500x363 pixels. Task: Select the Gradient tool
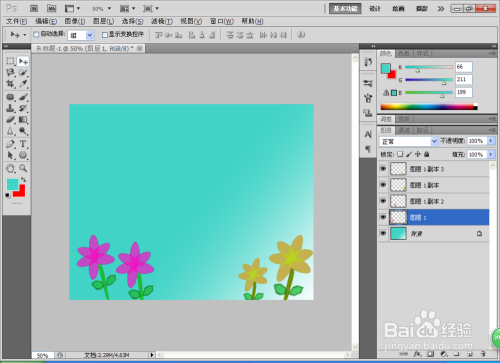point(23,119)
